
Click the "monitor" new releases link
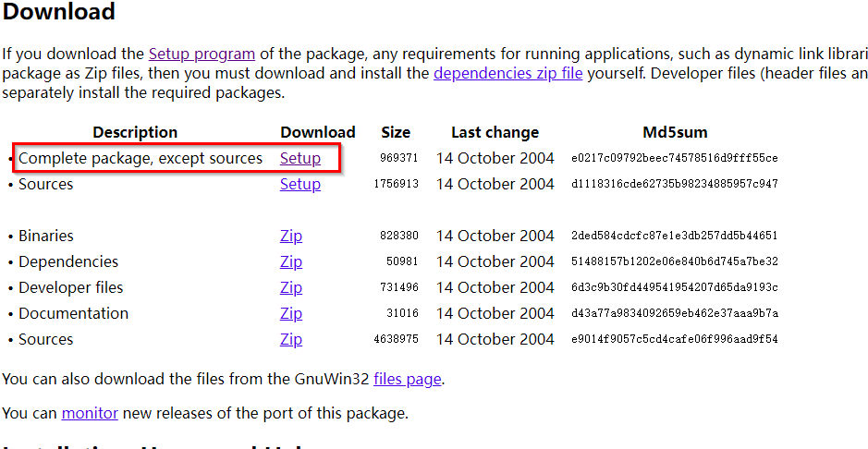tap(90, 413)
